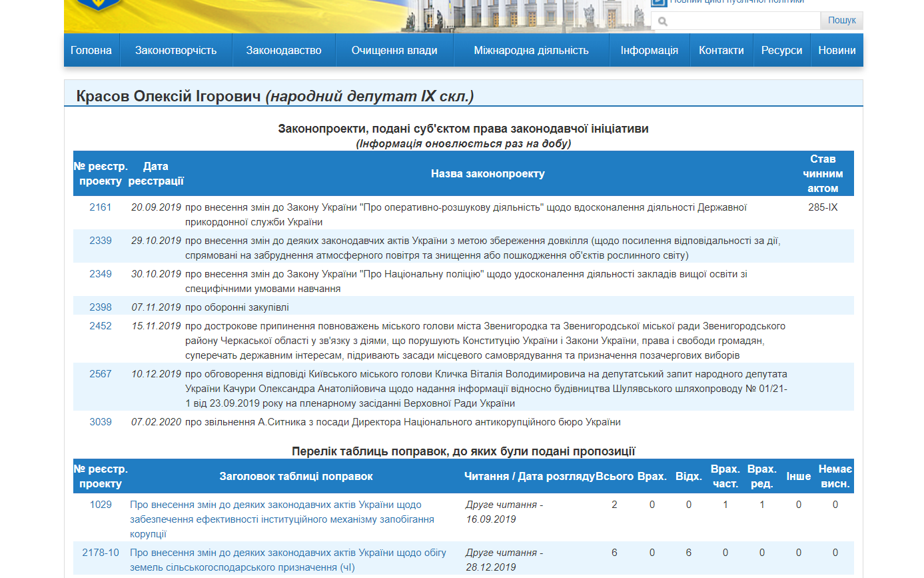
Task: Select the Ресурси menu item
Action: (782, 51)
